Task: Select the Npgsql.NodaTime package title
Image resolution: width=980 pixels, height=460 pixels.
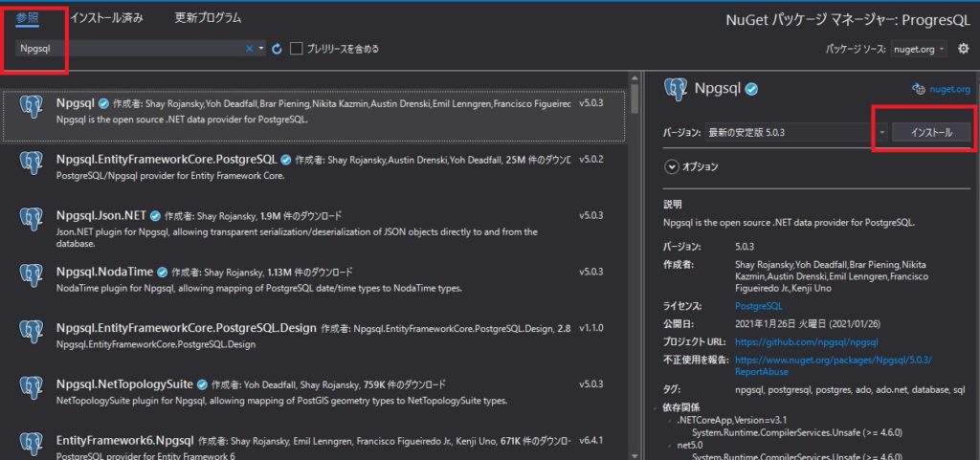Action: [x=104, y=273]
